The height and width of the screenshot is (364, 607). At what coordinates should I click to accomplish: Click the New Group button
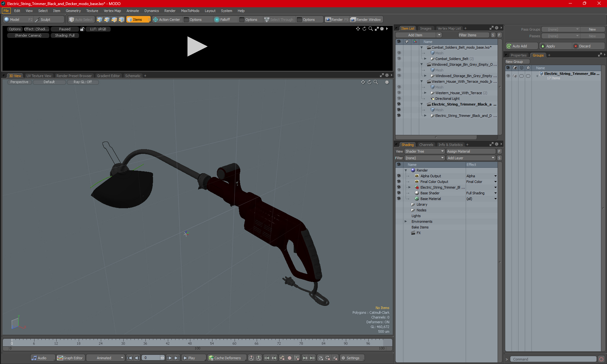point(517,62)
